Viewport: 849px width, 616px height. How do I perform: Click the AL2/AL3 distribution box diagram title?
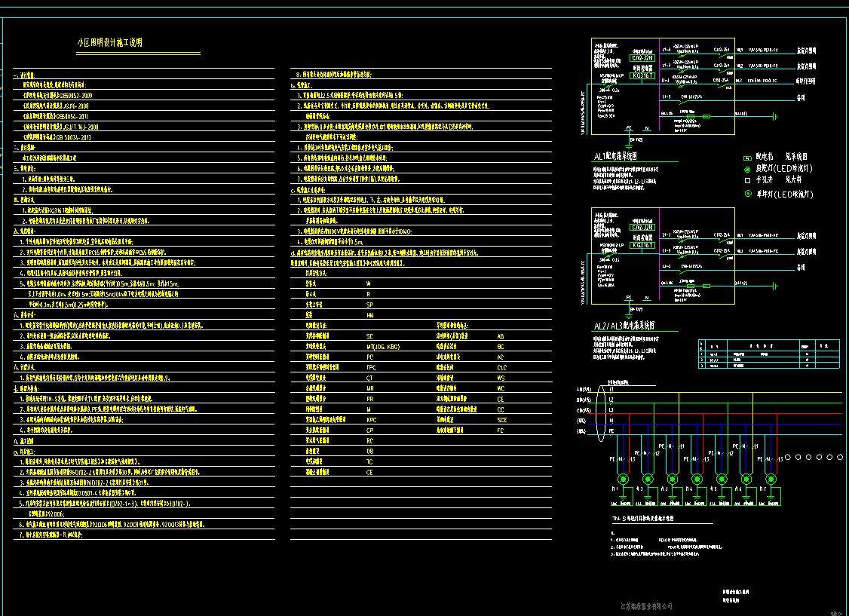click(624, 326)
